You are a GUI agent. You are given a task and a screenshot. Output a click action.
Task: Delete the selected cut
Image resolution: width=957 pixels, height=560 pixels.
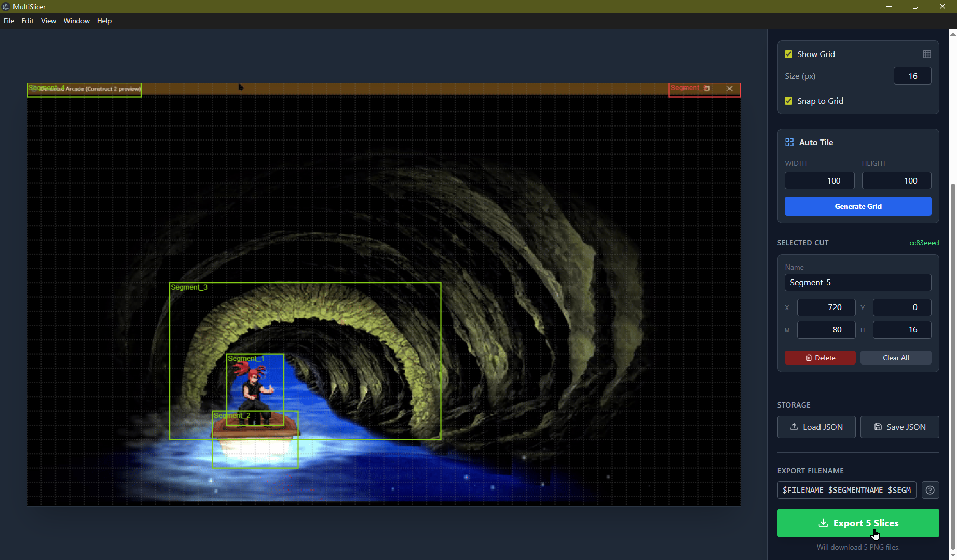click(820, 358)
